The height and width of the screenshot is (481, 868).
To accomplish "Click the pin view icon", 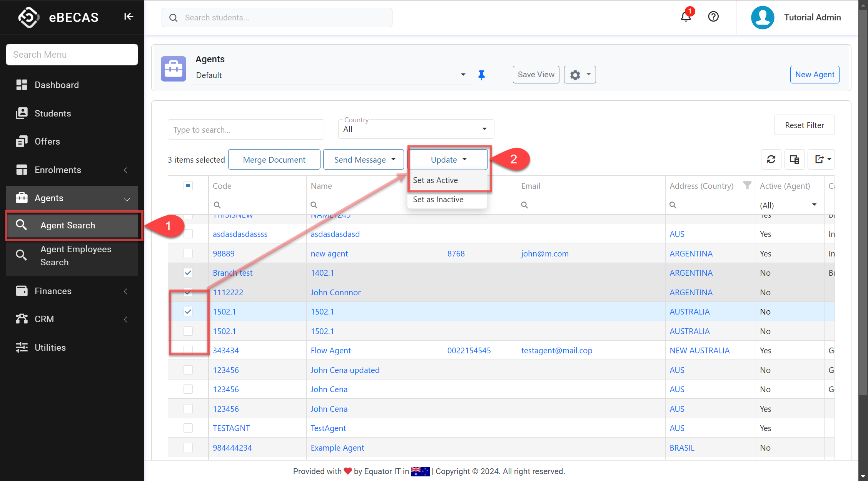I will pos(481,75).
